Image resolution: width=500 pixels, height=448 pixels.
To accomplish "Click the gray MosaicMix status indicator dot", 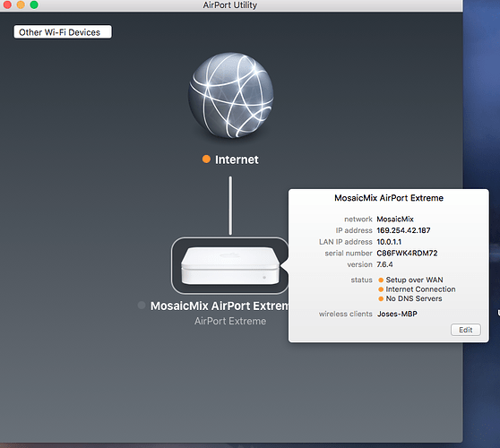I will click(x=142, y=306).
